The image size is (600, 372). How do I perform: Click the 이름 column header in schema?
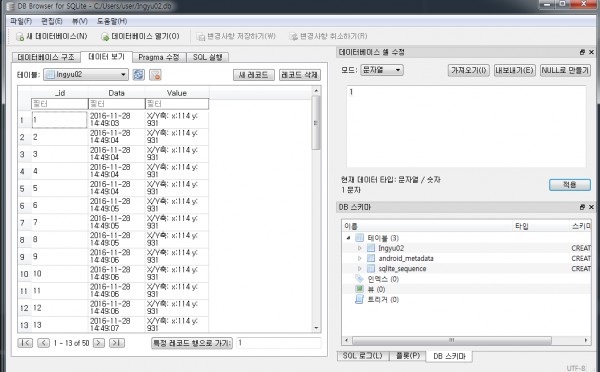(x=427, y=226)
